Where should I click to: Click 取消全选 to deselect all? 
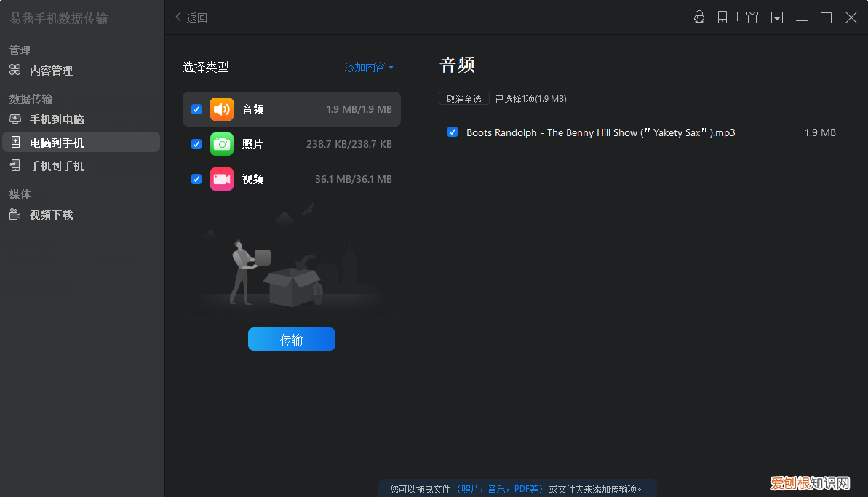pyautogui.click(x=463, y=98)
